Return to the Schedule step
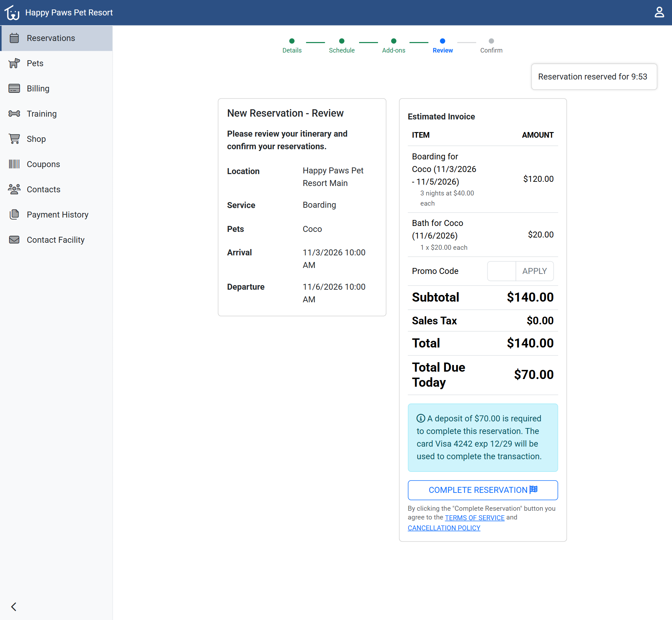The height and width of the screenshot is (620, 672). 342,46
